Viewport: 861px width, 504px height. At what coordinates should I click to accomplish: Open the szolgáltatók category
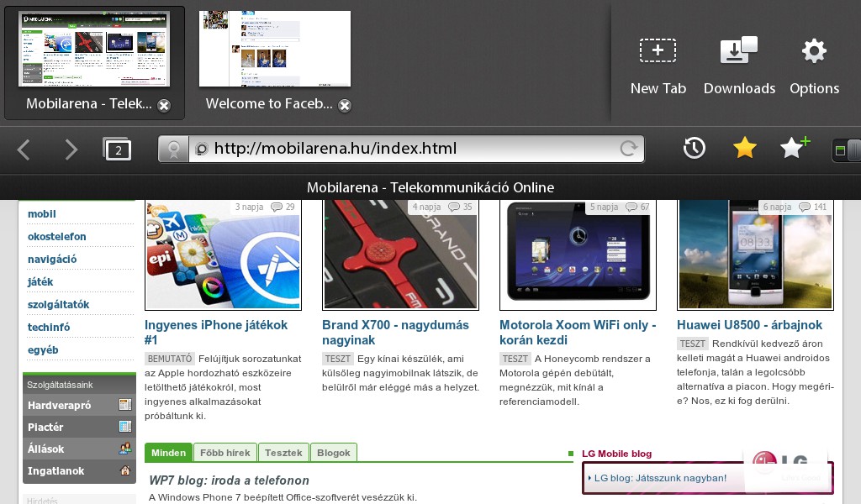pos(58,304)
